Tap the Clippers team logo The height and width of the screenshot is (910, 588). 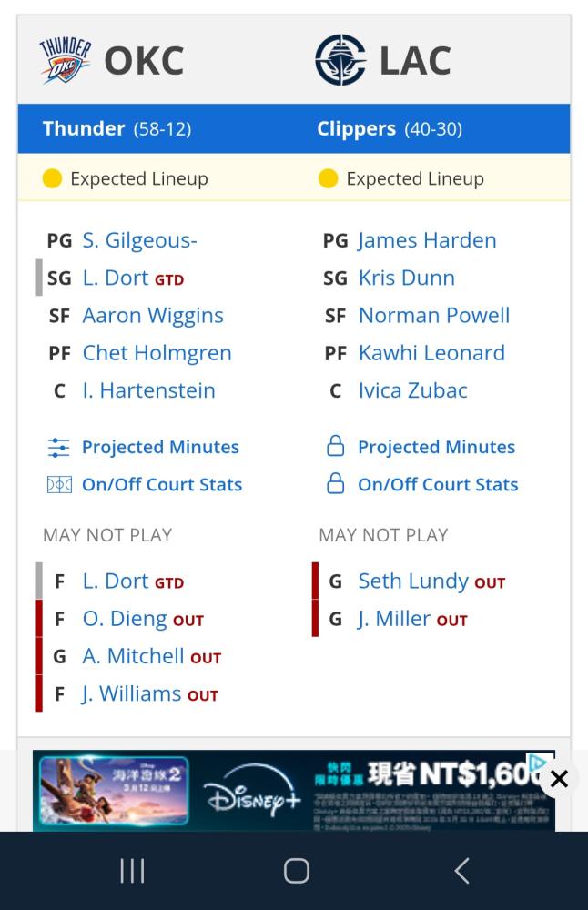click(x=340, y=60)
